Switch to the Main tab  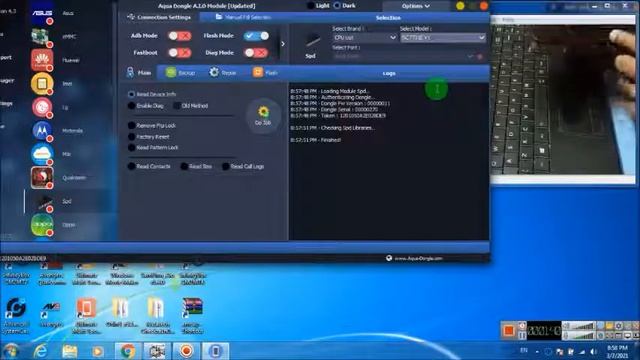click(139, 73)
